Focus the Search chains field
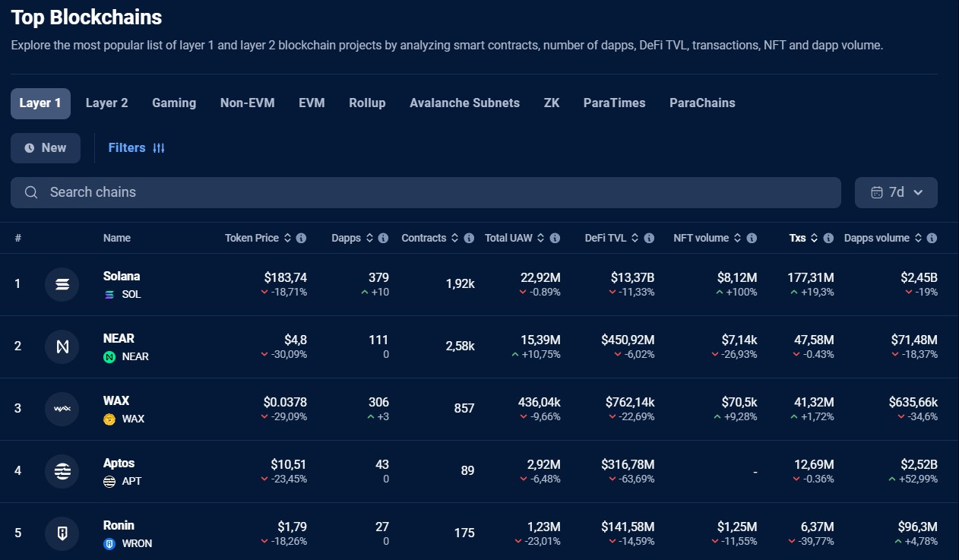959x560 pixels. [426, 192]
